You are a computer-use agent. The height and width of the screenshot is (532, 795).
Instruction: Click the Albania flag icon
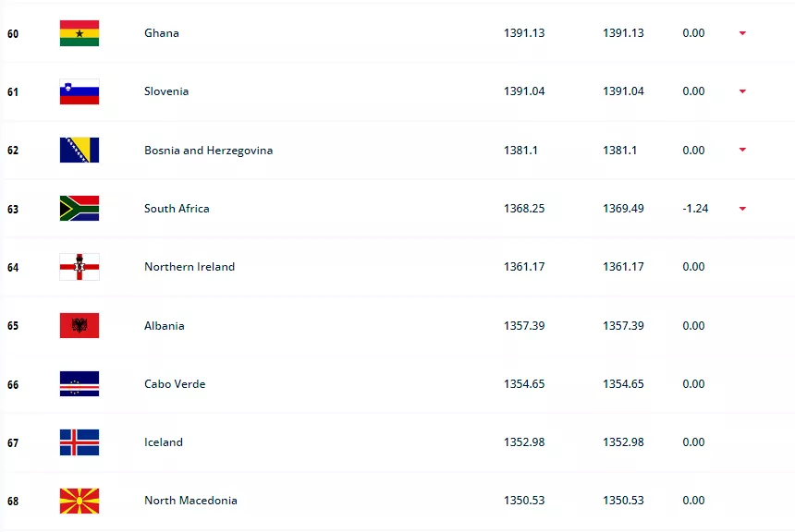click(x=79, y=326)
